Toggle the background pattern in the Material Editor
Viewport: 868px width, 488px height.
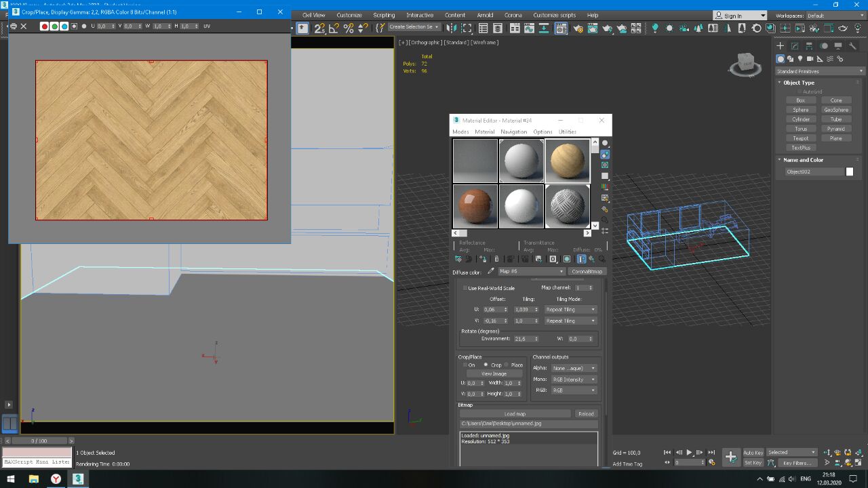click(x=605, y=165)
